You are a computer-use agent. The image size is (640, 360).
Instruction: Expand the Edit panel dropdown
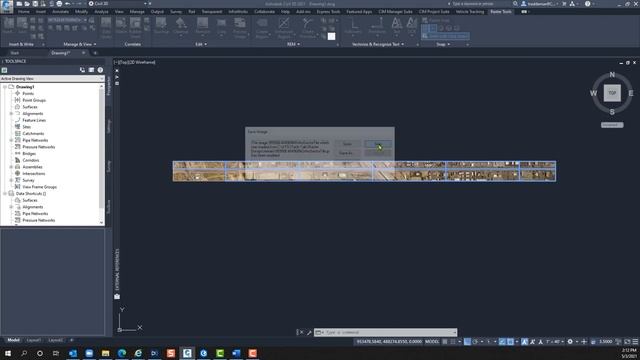coord(201,44)
